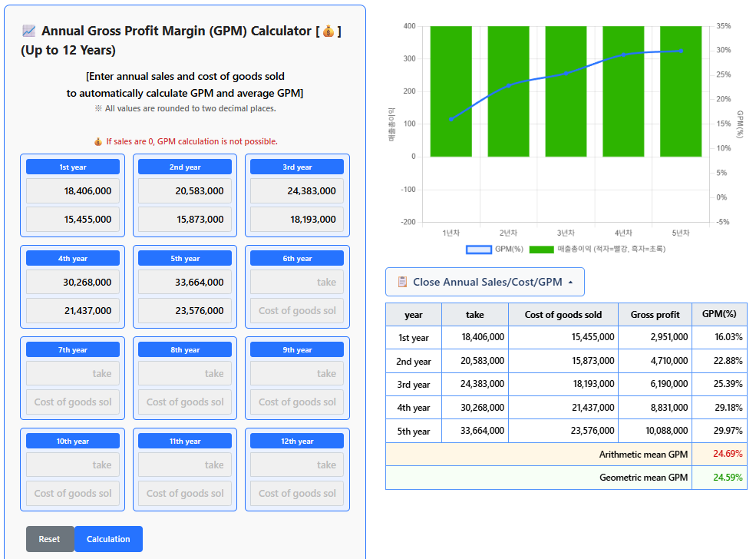Click the empty 6th year take field
Image resolution: width=756 pixels, height=559 pixels.
click(297, 283)
